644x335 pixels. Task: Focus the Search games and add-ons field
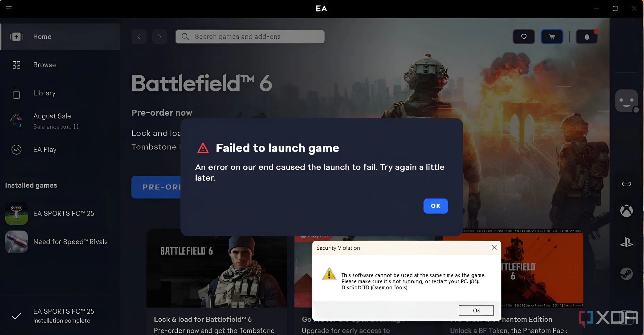click(x=250, y=37)
